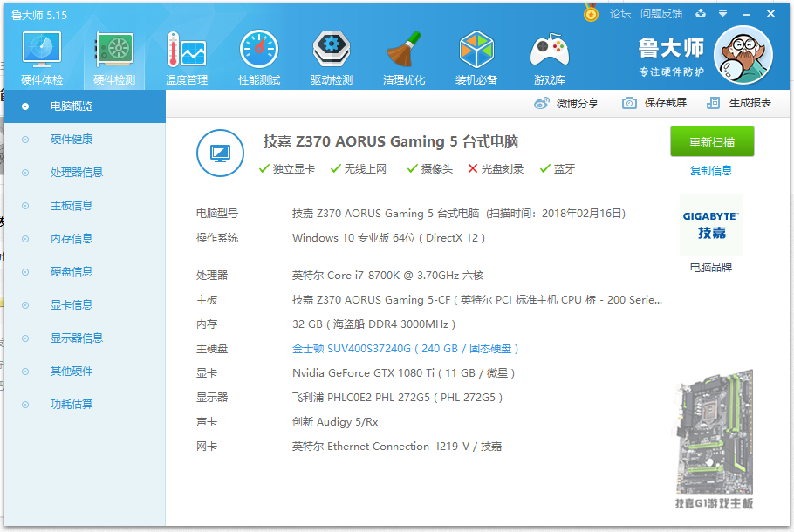Viewport: 794px width, 532px height.
Task: Select the 硬件检测 hardware detection icon
Action: click(x=114, y=58)
